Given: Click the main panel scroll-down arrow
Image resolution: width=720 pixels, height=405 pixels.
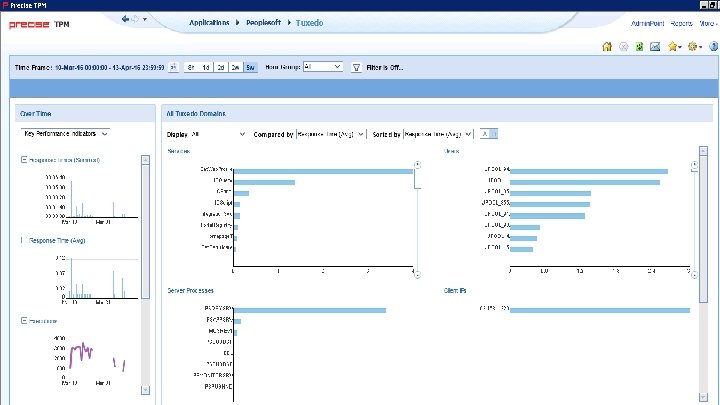Looking at the screenshot, I should click(703, 397).
